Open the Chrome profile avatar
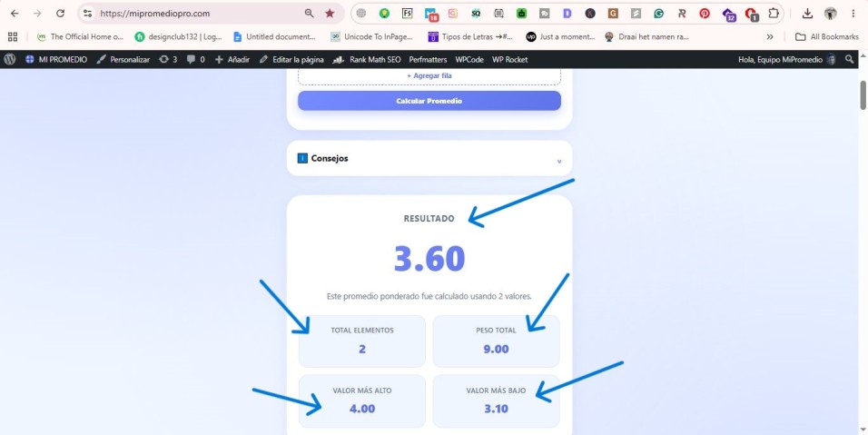The width and height of the screenshot is (868, 435). tap(831, 14)
